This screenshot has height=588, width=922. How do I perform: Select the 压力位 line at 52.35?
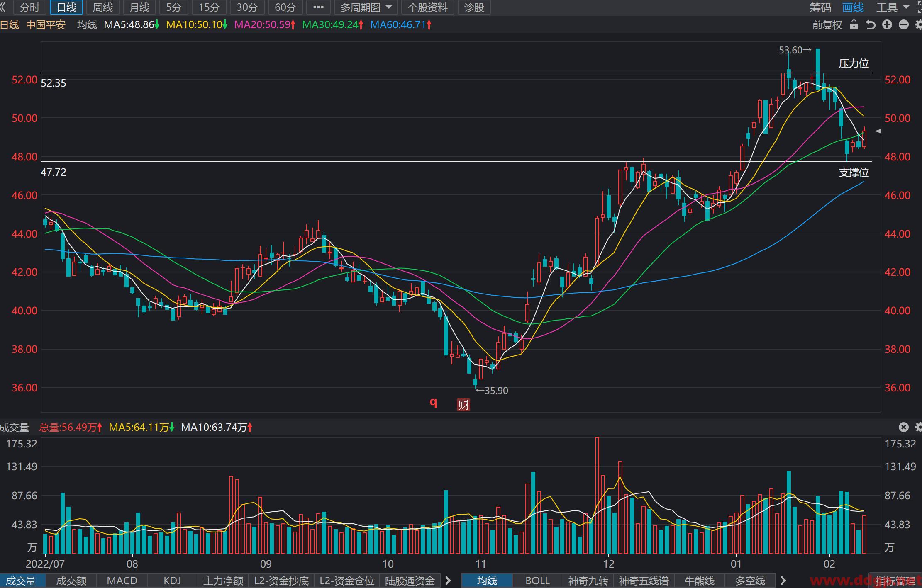(456, 73)
